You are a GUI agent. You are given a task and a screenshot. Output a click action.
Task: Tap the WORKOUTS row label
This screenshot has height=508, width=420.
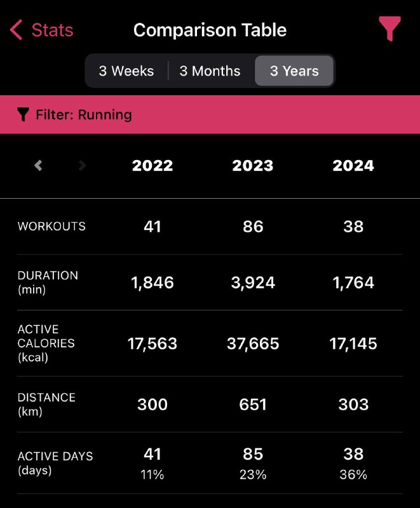pyautogui.click(x=51, y=227)
